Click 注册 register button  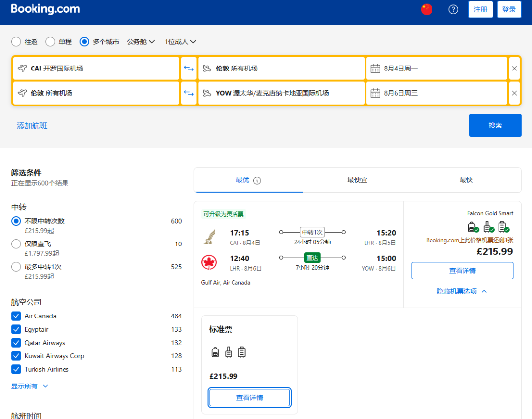point(480,9)
